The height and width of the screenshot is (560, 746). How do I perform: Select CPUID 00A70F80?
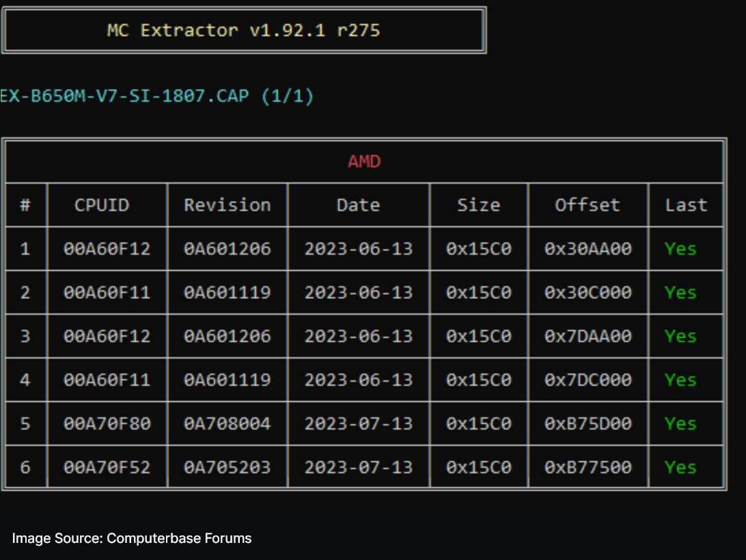(107, 424)
